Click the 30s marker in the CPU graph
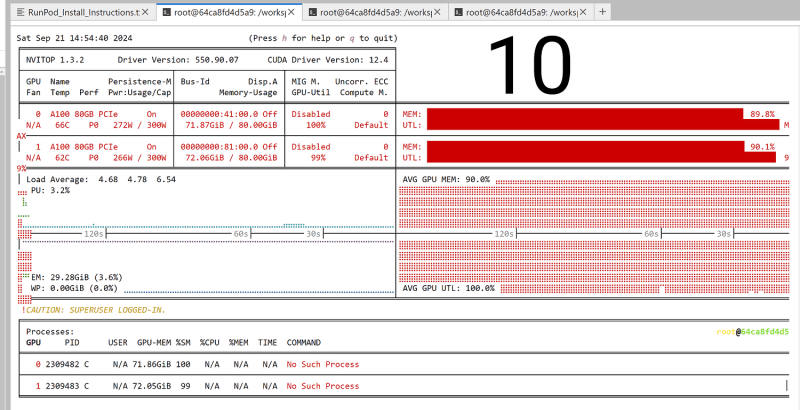The height and width of the screenshot is (410, 800). (x=313, y=234)
